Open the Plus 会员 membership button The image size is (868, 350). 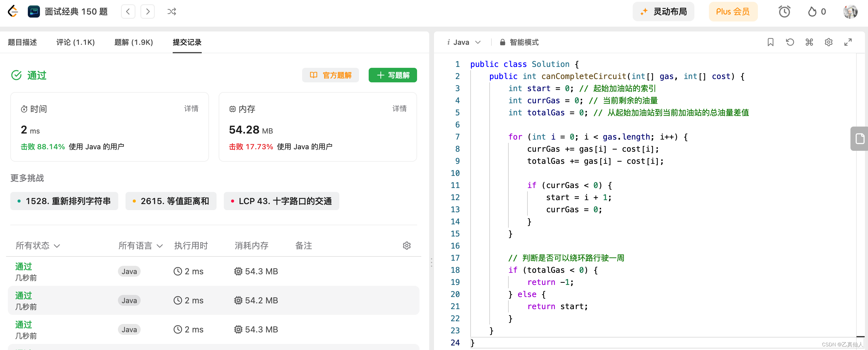click(733, 12)
